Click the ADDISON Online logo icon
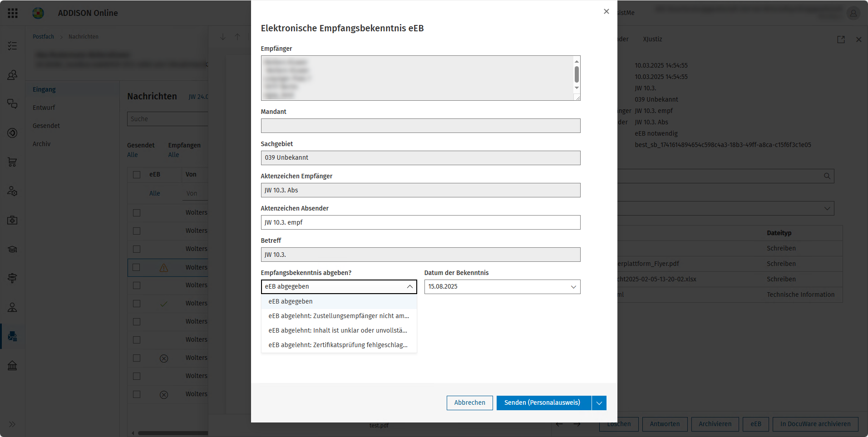Image resolution: width=868 pixels, height=437 pixels. coord(38,13)
